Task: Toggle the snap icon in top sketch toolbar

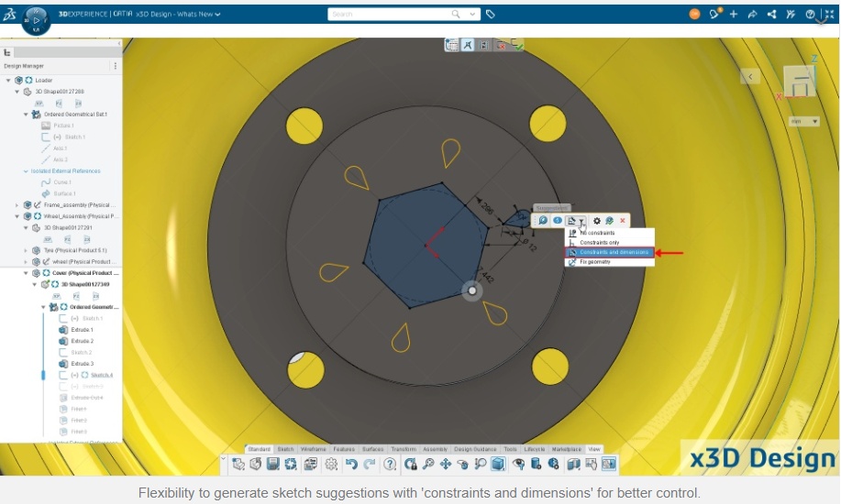Action: coord(468,45)
